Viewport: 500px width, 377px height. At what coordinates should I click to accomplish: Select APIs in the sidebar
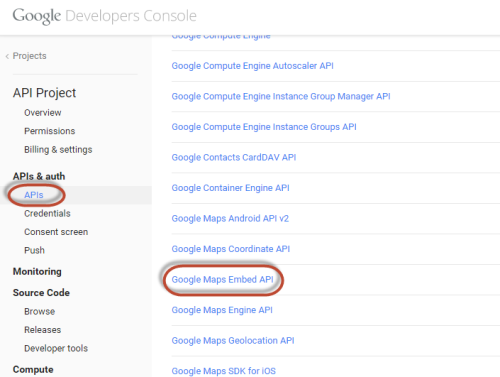coord(34,195)
